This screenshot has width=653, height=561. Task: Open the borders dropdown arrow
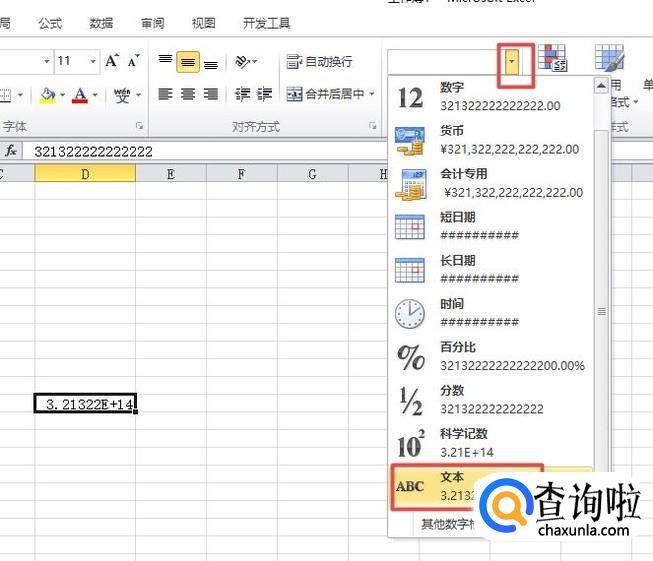pos(20,95)
